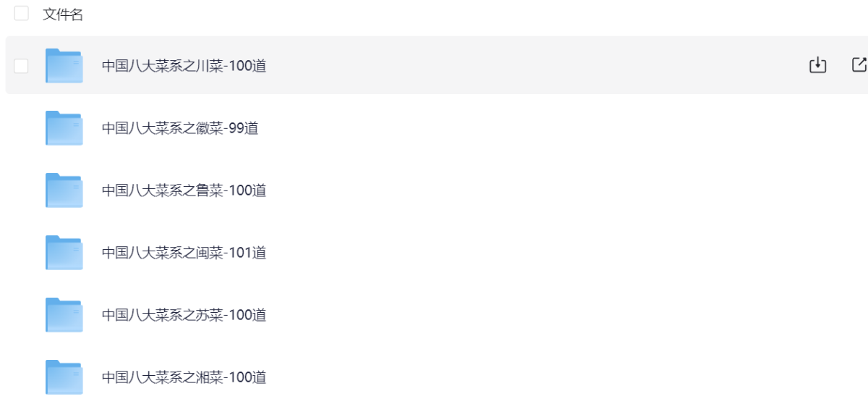Viewport: 868px width, 407px height.
Task: Open folder name 中国八大菜系之湘菜-100道
Action: (x=184, y=377)
